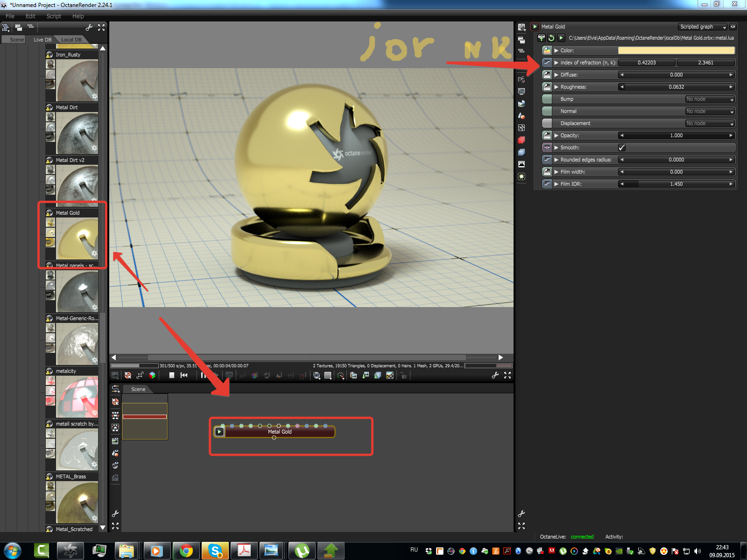
Task: Increase Diffuse value with its right arrow
Action: [731, 75]
